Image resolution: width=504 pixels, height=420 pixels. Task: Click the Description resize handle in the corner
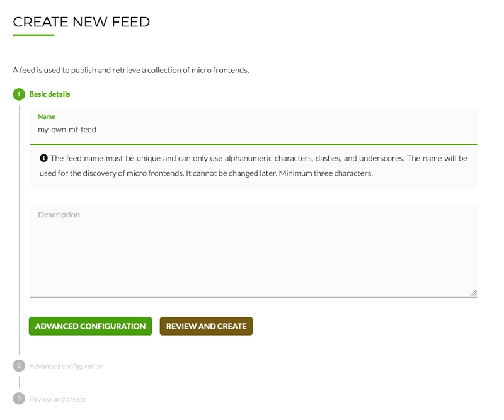(474, 293)
